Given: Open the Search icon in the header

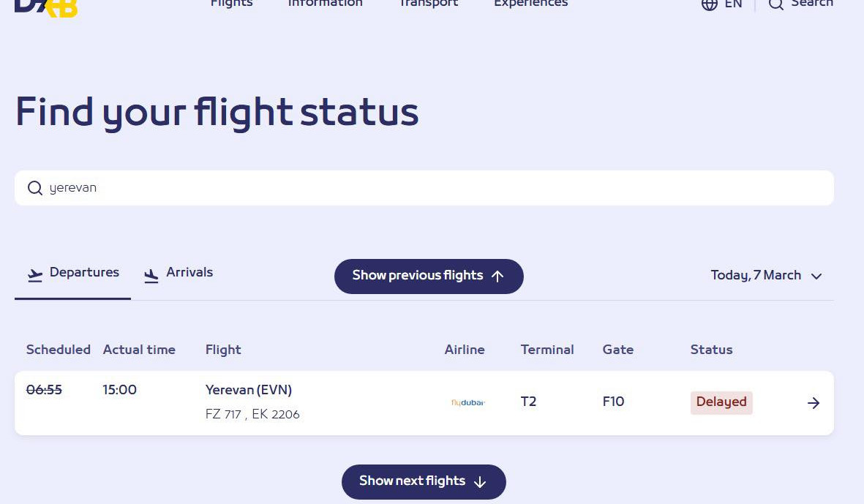Looking at the screenshot, I should [775, 4].
